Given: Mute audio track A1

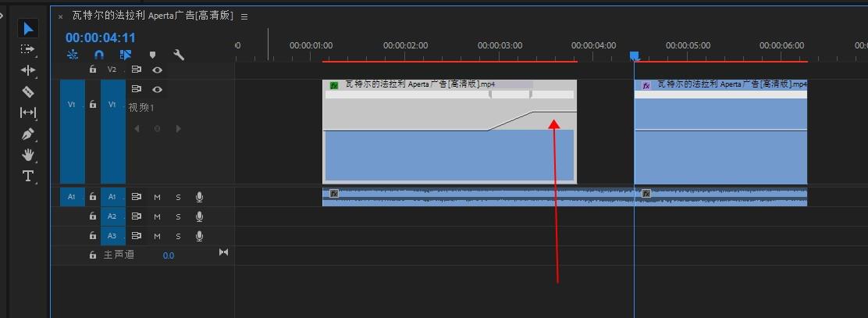Looking at the screenshot, I should tap(157, 197).
